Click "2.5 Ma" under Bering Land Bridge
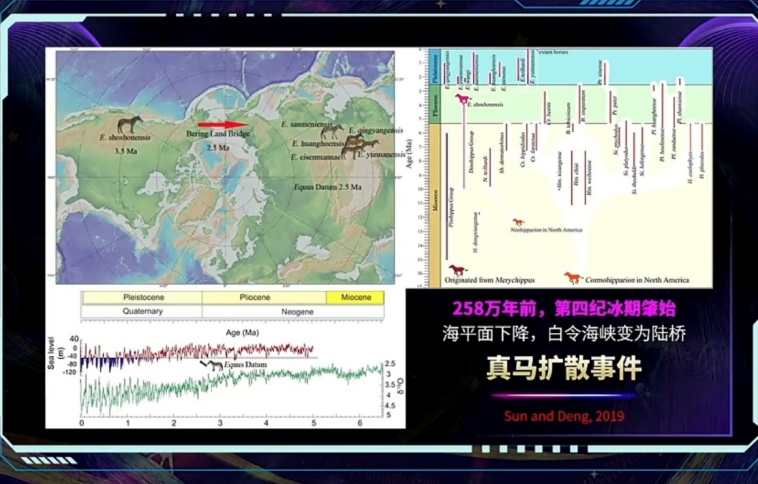The width and height of the screenshot is (758, 484). point(218,148)
